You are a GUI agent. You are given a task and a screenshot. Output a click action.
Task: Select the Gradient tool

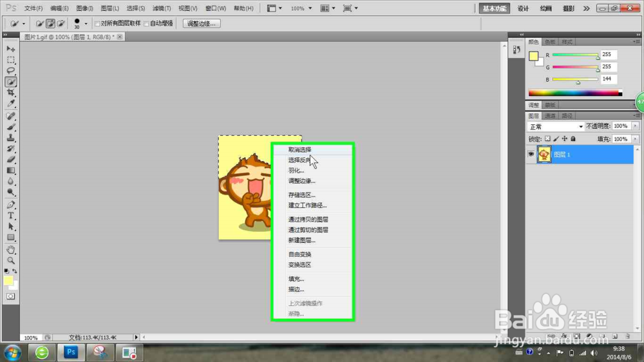pyautogui.click(x=11, y=171)
